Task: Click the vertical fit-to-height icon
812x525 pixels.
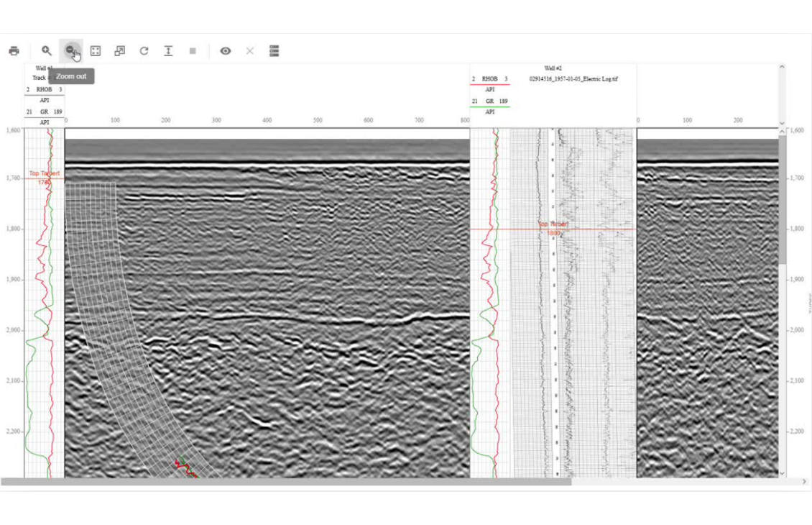Action: [168, 51]
